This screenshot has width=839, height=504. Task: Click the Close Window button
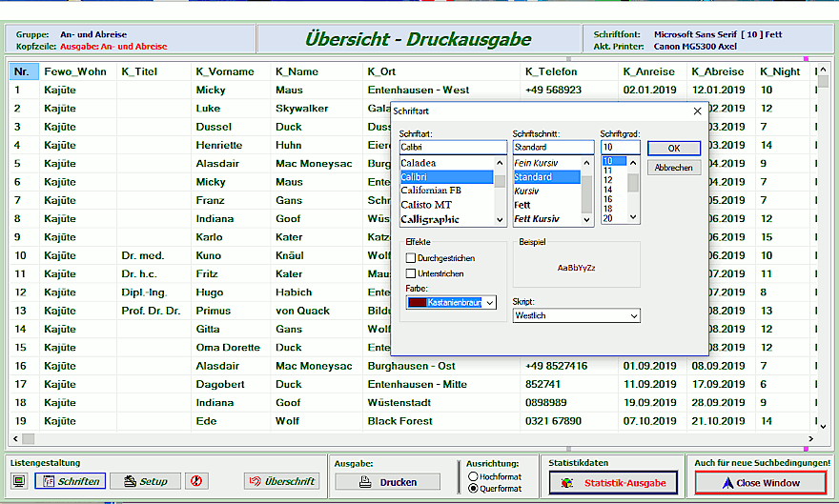pyautogui.click(x=760, y=483)
